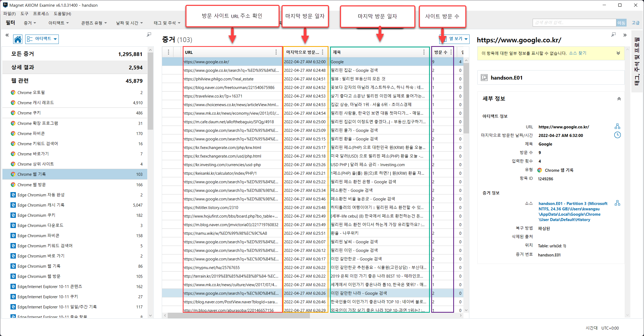Pin the left navigation panel
The width and height of the screenshot is (644, 336).
[149, 35]
